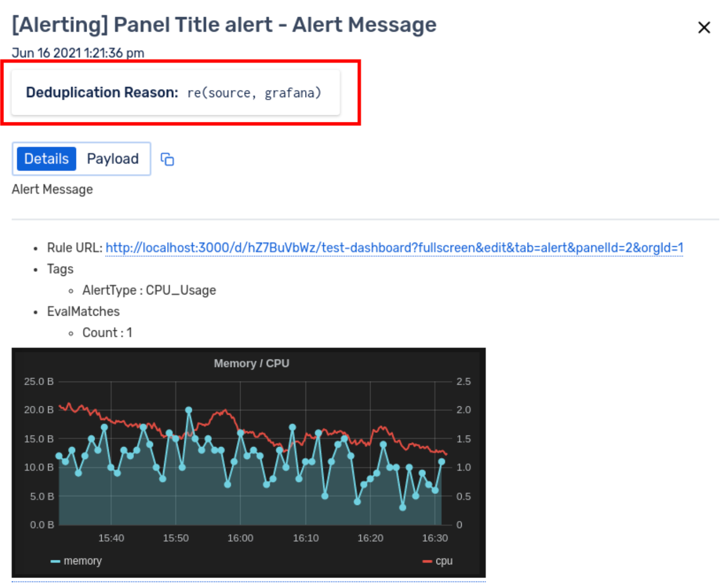
Task: Click the Count : 1 sub-item
Action: pyautogui.click(x=107, y=332)
